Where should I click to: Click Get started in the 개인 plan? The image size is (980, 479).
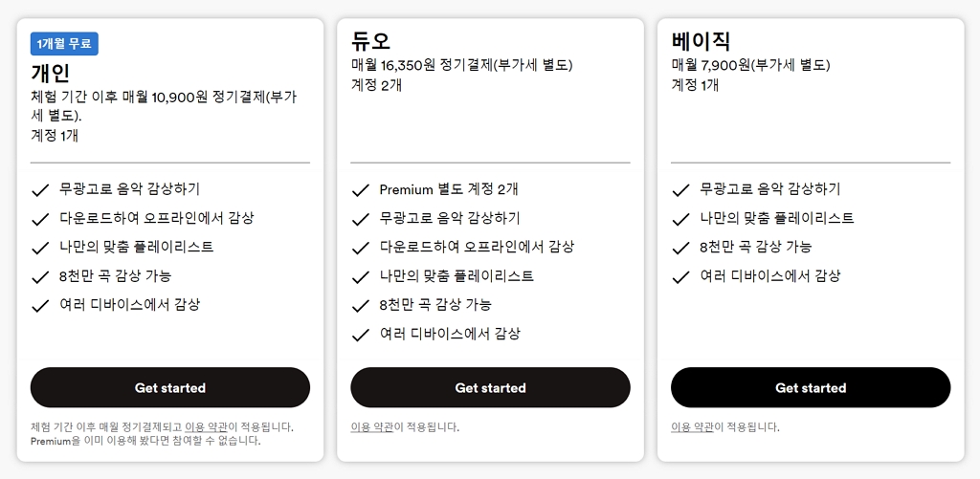tap(170, 387)
